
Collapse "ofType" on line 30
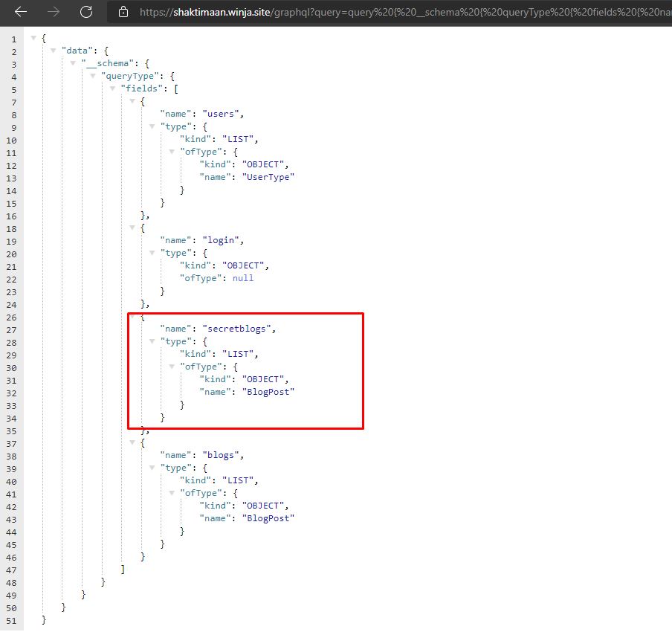click(x=172, y=367)
